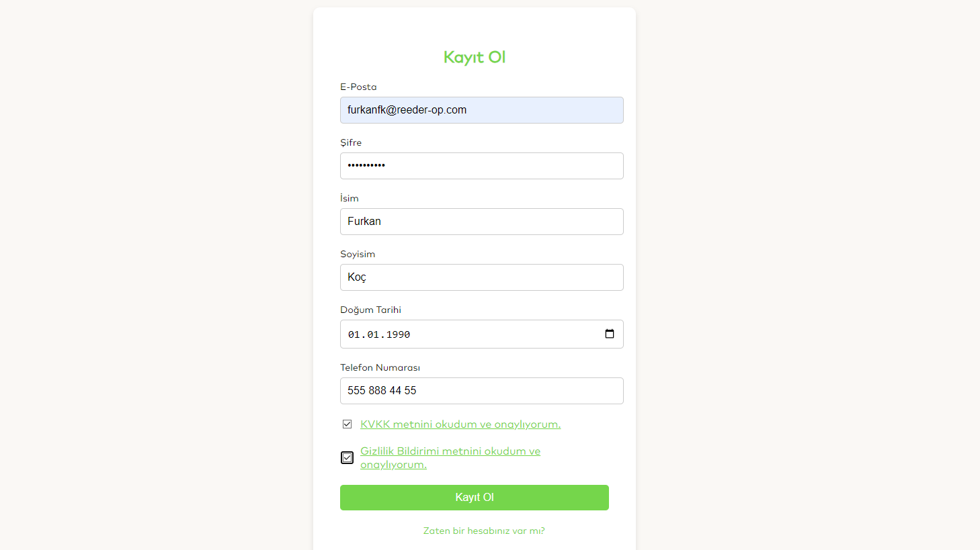980x550 pixels.
Task: Click the Şifre field label
Action: click(x=351, y=142)
